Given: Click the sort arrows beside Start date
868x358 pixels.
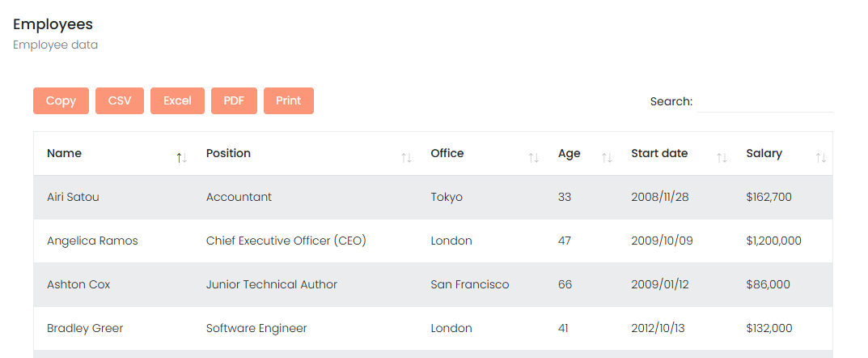Looking at the screenshot, I should point(722,158).
